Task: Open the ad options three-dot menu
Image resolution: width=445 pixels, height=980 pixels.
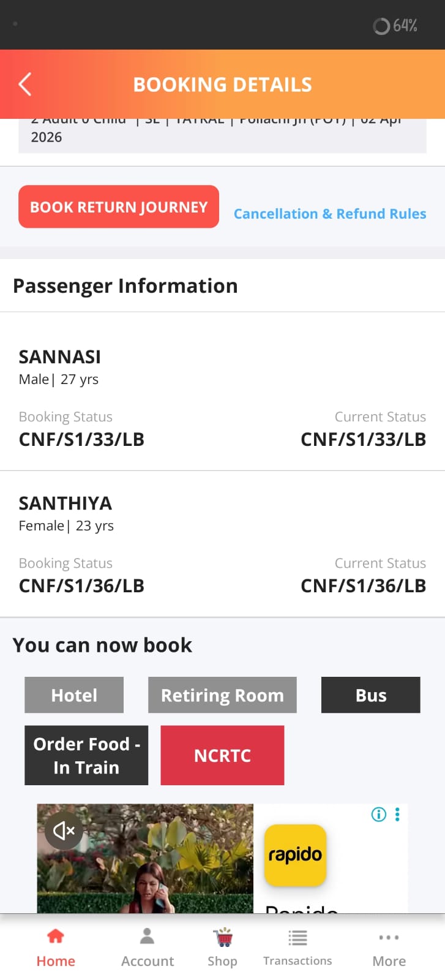Action: [397, 814]
